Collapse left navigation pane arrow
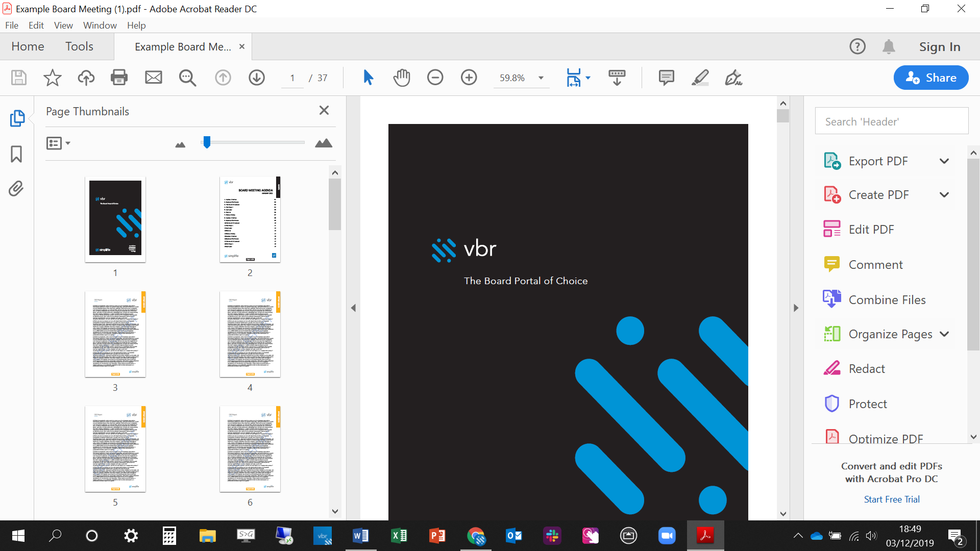980x551 pixels. [353, 308]
